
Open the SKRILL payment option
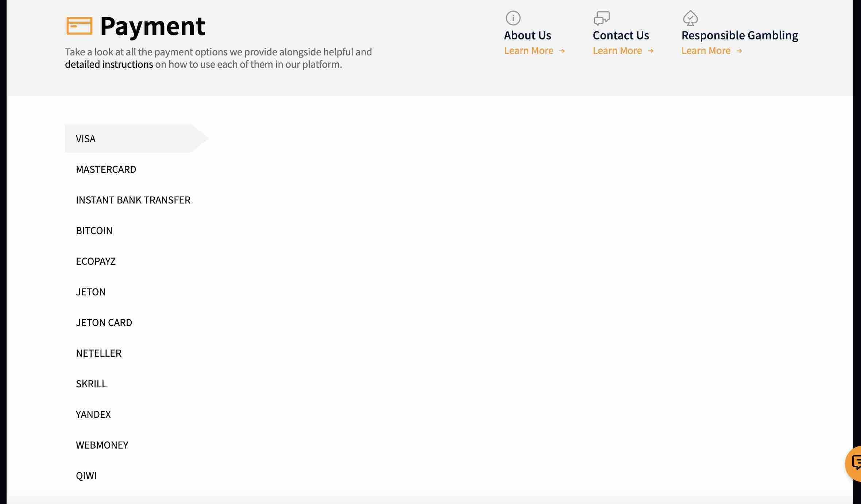(x=91, y=384)
